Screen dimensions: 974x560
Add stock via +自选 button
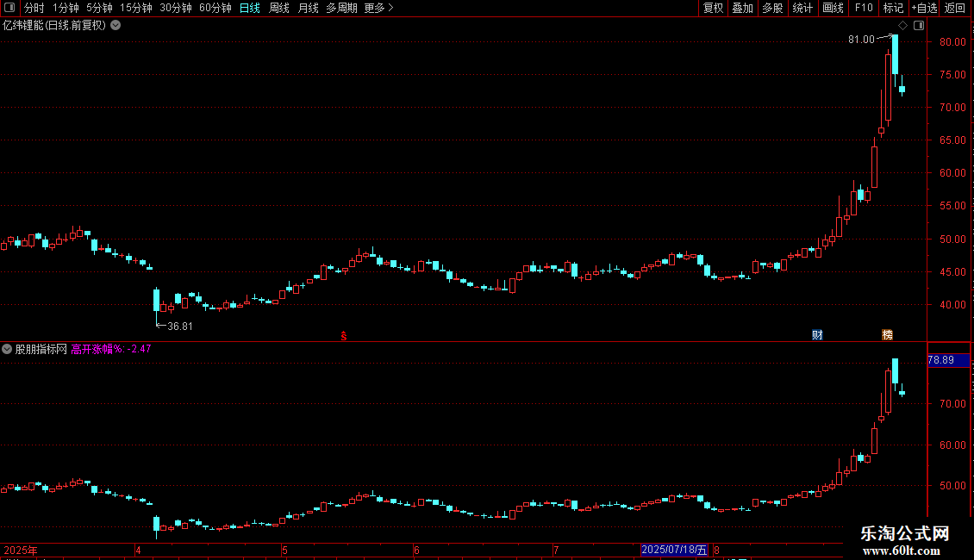(924, 8)
